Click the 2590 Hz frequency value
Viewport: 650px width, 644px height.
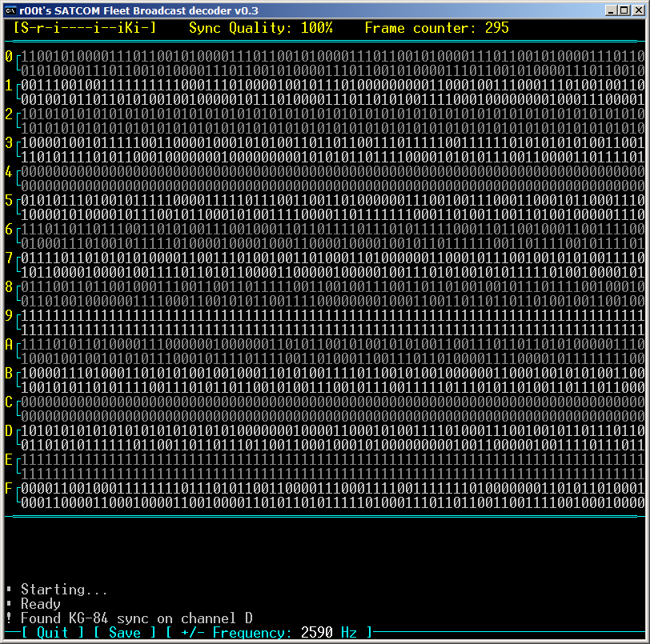pyautogui.click(x=329, y=632)
